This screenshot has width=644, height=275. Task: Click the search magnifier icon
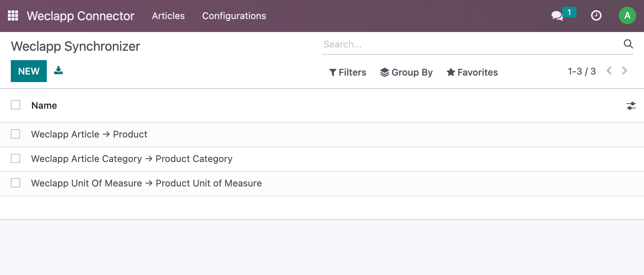(628, 44)
